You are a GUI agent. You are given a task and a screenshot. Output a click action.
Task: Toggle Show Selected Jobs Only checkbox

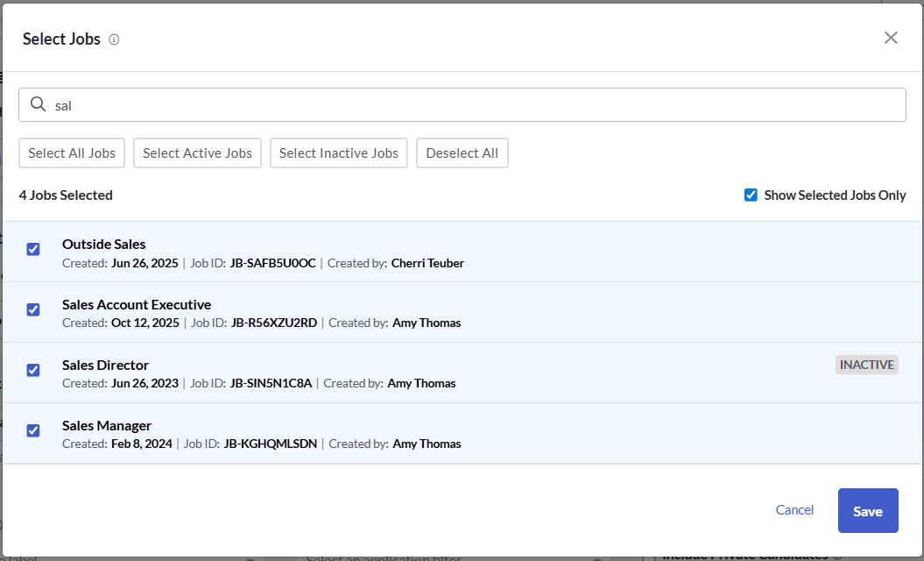(751, 195)
